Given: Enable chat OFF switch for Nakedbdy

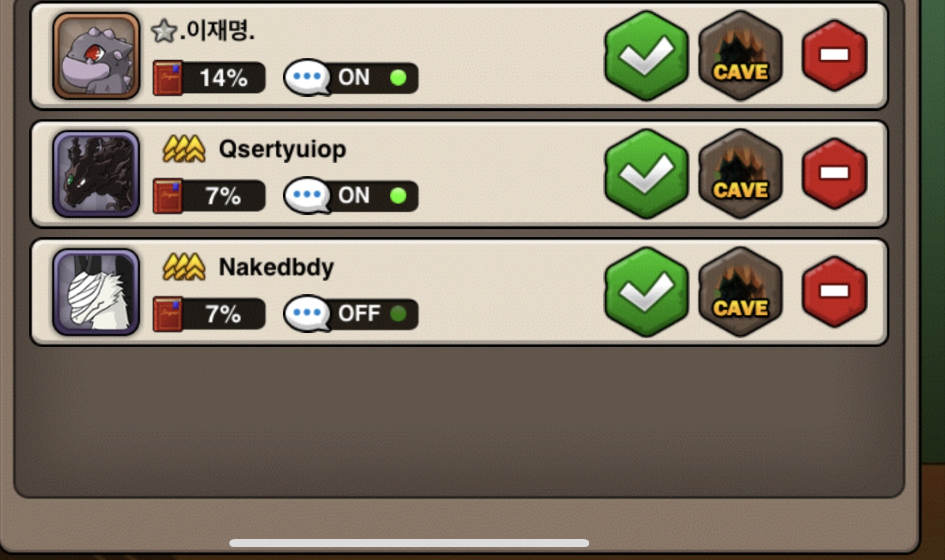Looking at the screenshot, I should point(350,314).
